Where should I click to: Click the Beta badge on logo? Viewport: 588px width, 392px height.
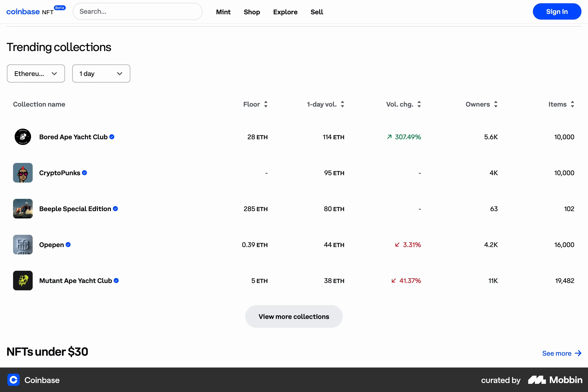coord(60,8)
